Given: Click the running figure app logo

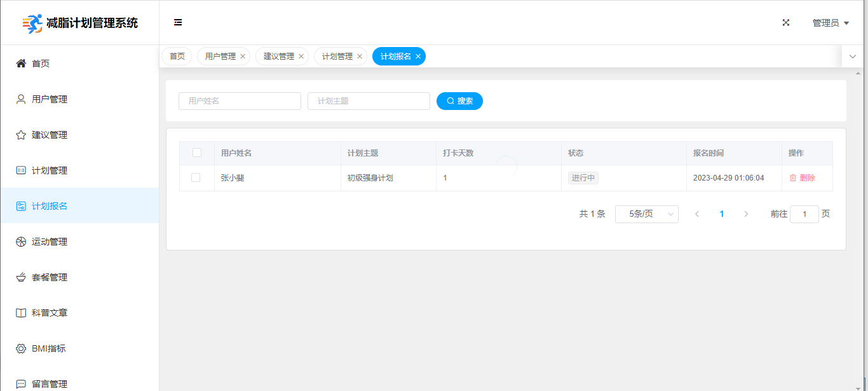Looking at the screenshot, I should 32,24.
